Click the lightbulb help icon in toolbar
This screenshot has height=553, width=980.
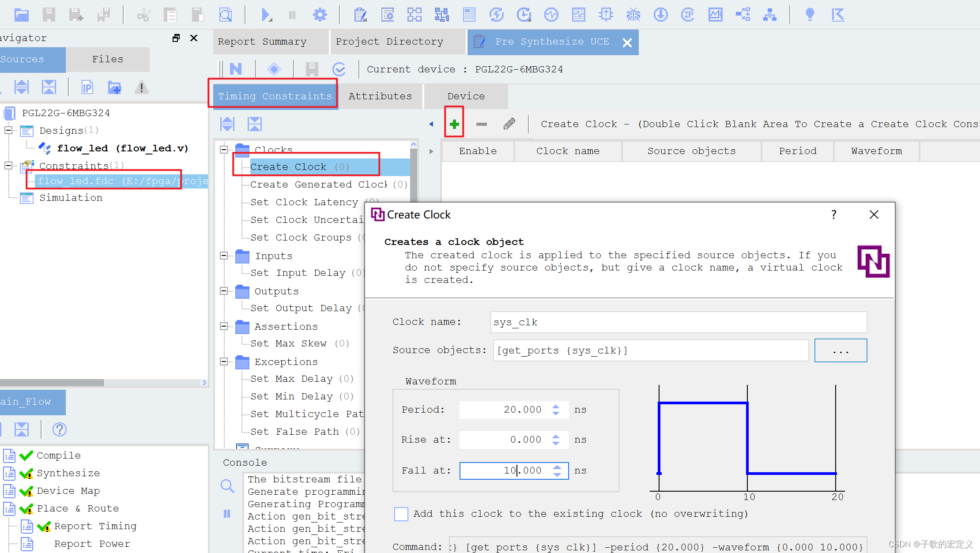click(810, 15)
